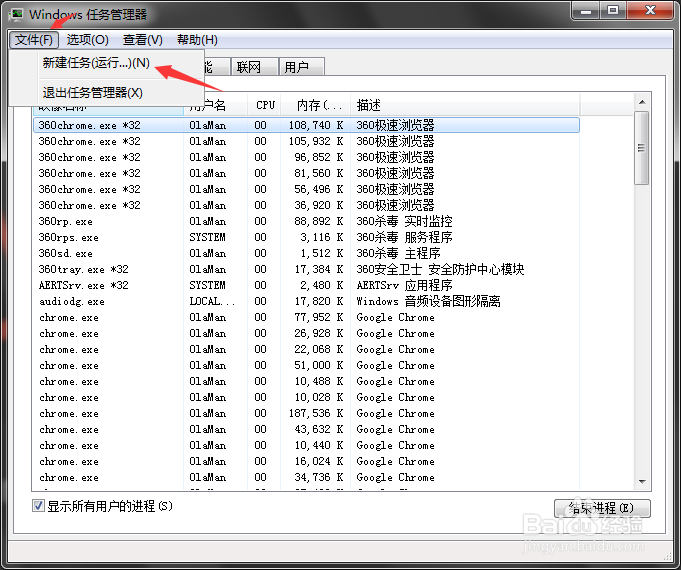This screenshot has width=681, height=570.
Task: Select 360chrome.exe process using 56,496 K
Action: coord(306,189)
